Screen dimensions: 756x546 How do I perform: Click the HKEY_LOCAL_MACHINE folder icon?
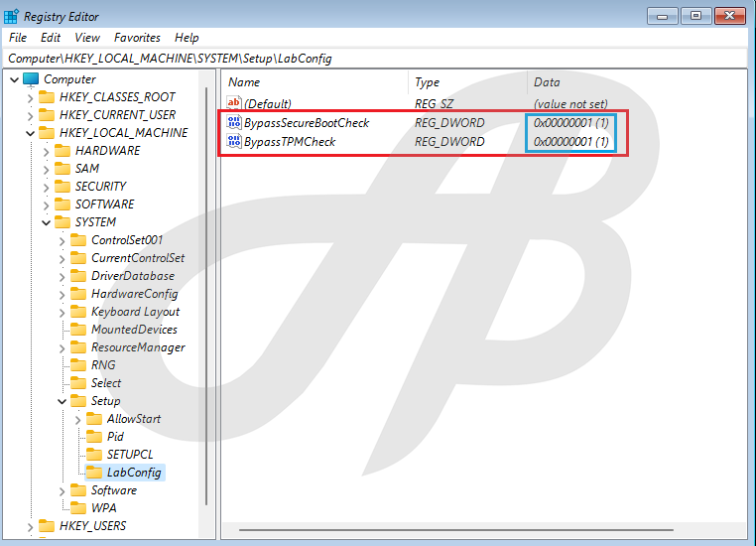coord(47,133)
